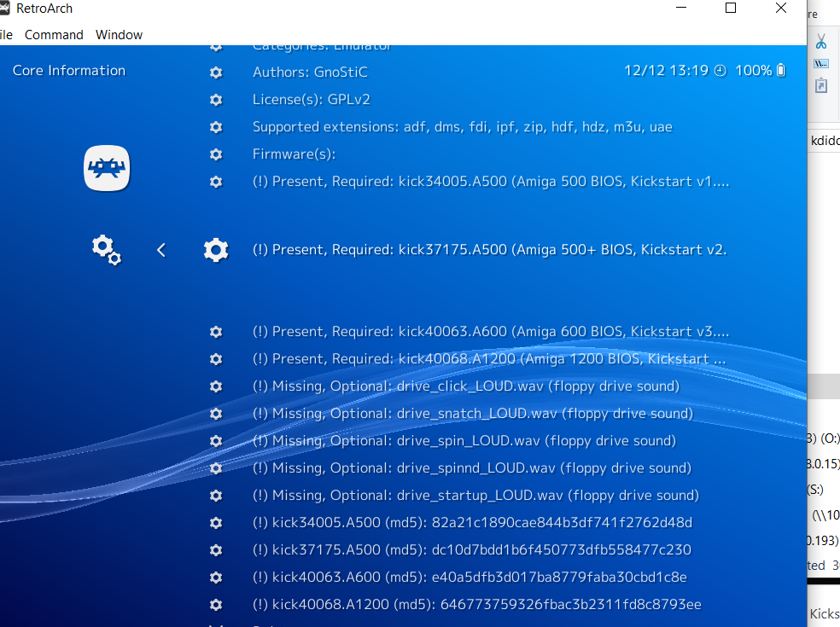
Task: Open the Window menu
Action: tap(119, 35)
